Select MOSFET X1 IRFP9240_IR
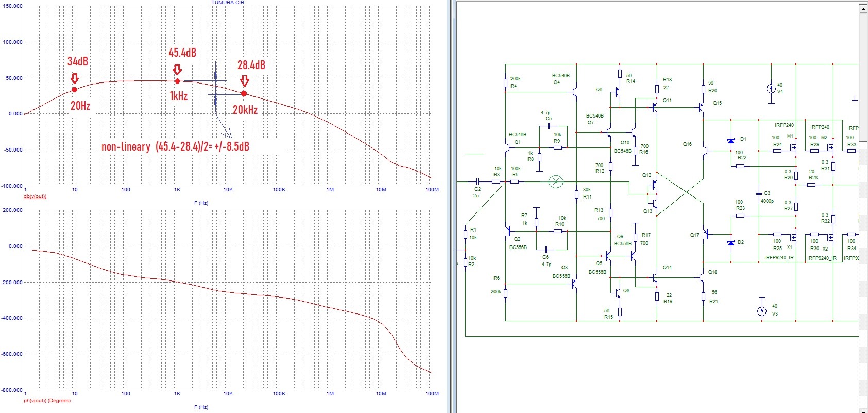This screenshot has height=413, width=868. [x=793, y=237]
